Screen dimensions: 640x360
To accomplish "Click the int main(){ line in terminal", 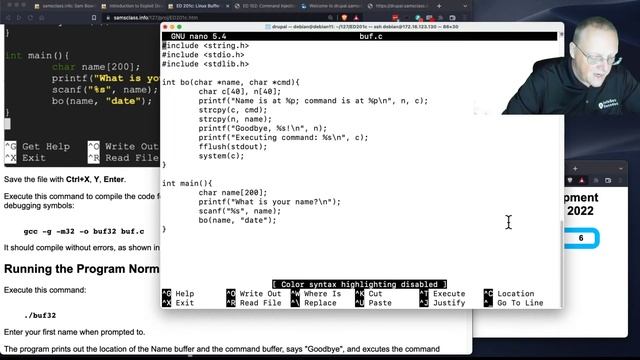I will click(x=187, y=183).
